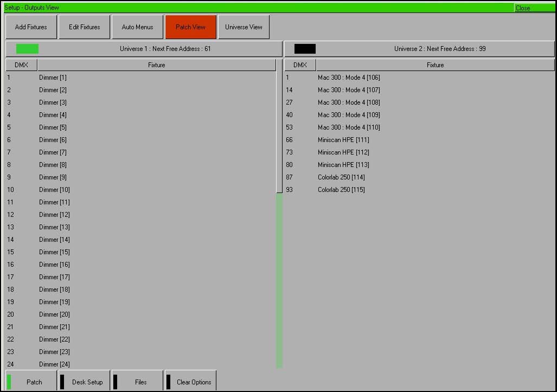This screenshot has height=392, width=557.
Task: Select Dimmer [21] row
Action: point(140,326)
